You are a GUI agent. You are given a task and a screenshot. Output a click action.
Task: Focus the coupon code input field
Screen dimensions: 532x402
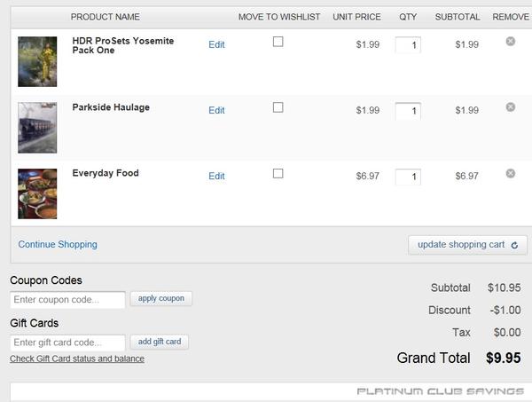pos(67,300)
